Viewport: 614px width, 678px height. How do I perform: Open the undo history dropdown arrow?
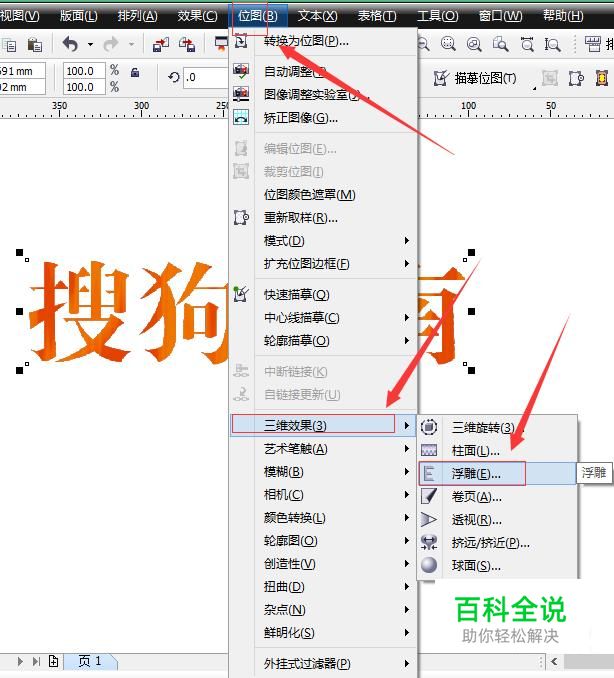pyautogui.click(x=90, y=44)
